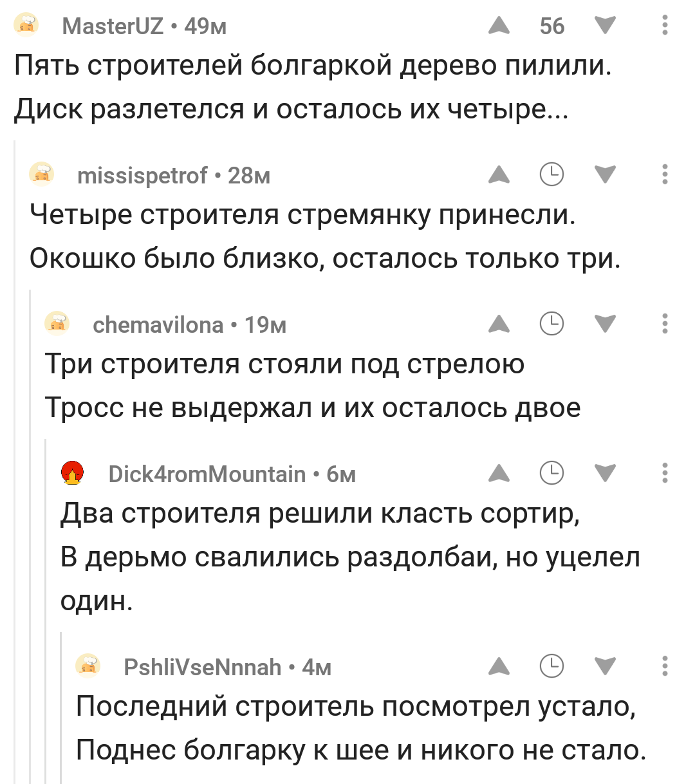695x784 pixels.
Task: Downvote chemavilona's comment
Action: tap(605, 324)
